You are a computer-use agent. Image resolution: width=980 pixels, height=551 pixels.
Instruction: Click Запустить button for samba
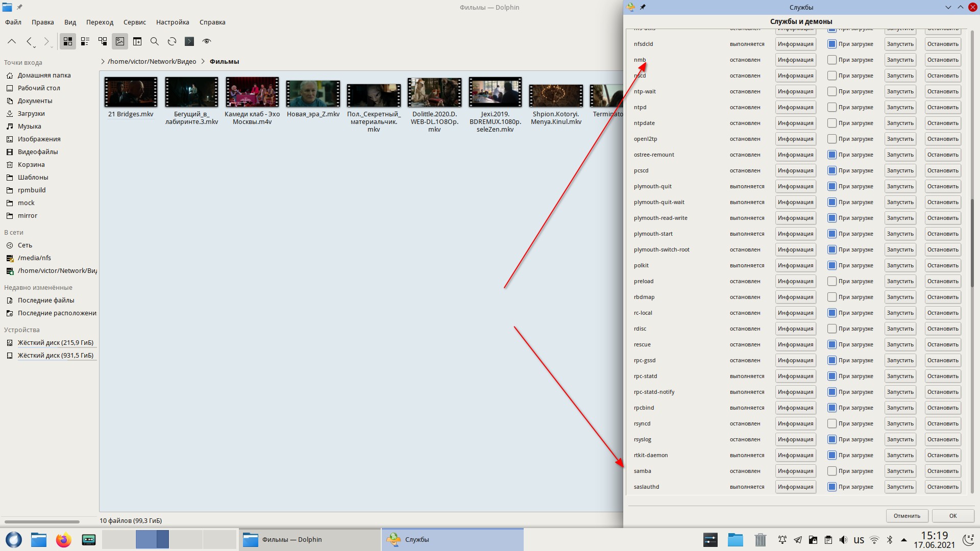(900, 471)
